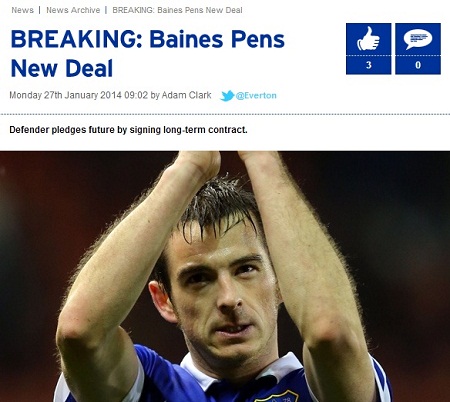Click the word Deal in the headline
Viewport: 450px width, 402px height.
(x=89, y=68)
